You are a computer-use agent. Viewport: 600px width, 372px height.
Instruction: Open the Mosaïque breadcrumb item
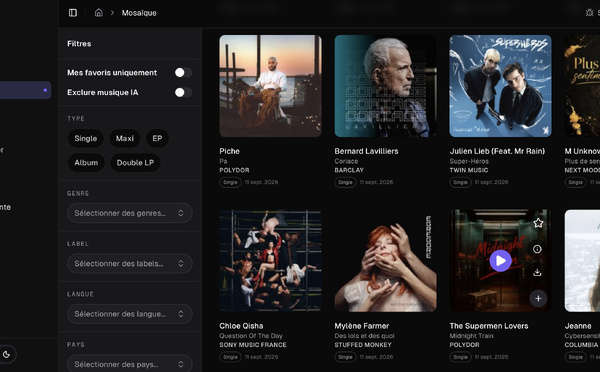[x=139, y=13]
